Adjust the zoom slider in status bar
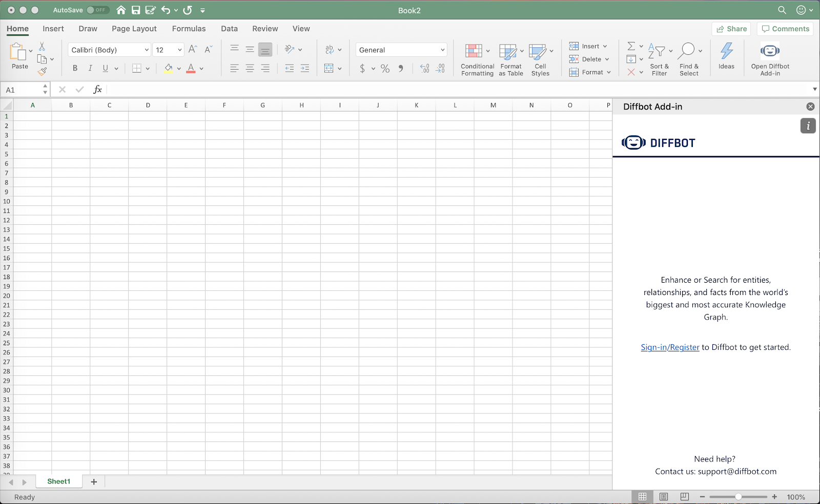 [738, 497]
